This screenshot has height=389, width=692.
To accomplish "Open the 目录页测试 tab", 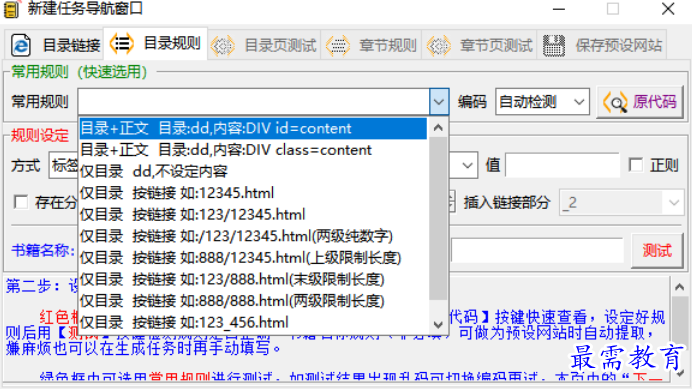I will 264,45.
